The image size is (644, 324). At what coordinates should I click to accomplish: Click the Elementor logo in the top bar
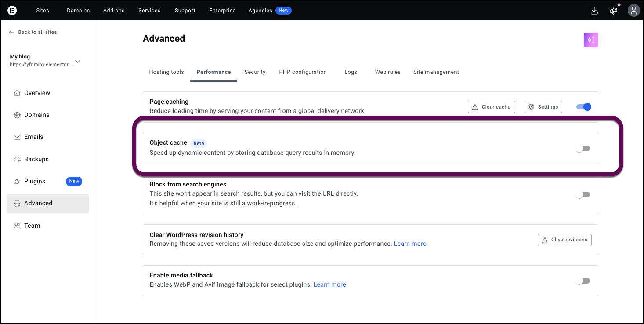[x=12, y=10]
